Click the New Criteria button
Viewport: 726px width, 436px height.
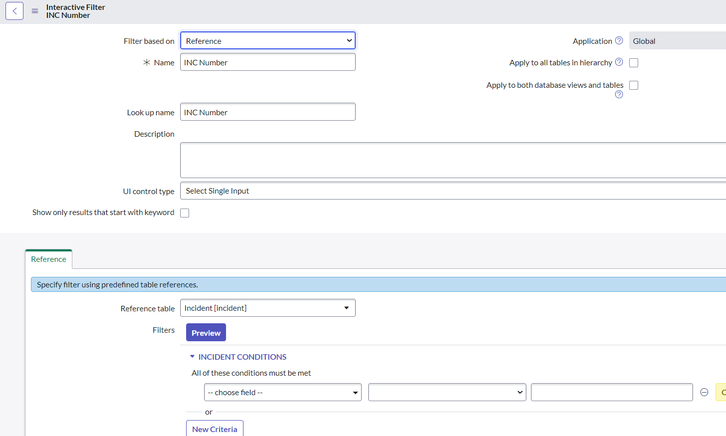(214, 429)
